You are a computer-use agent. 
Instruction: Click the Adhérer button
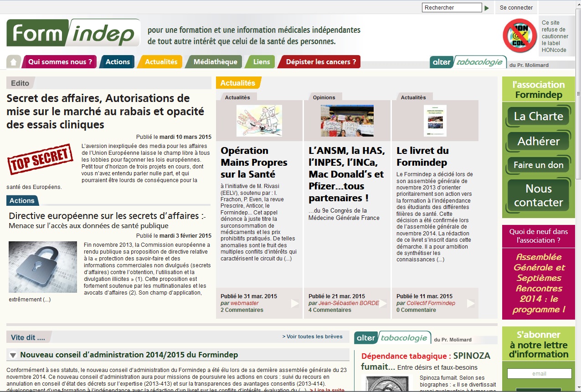click(538, 142)
